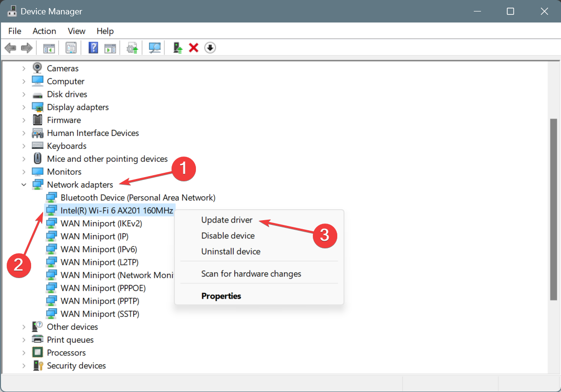Click the Back arrow toolbar icon
This screenshot has height=392, width=561.
pyautogui.click(x=11, y=47)
